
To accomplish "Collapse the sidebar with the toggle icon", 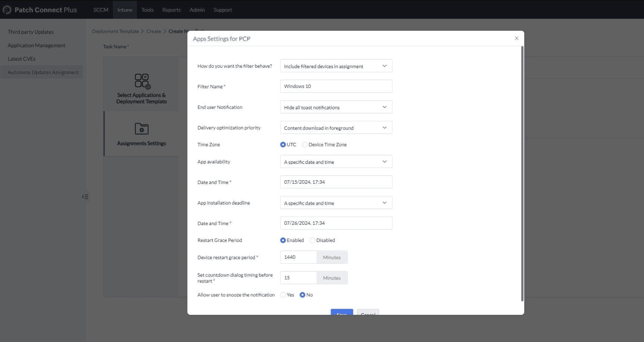I will coord(85,197).
